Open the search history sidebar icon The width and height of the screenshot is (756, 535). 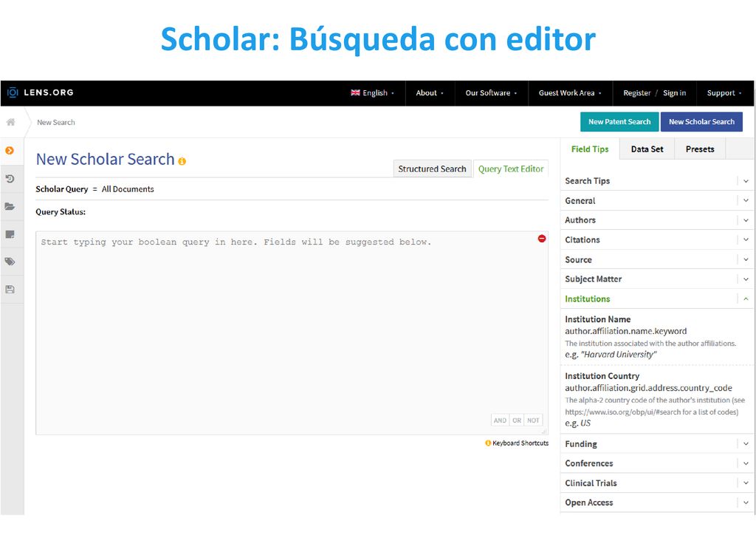(x=10, y=179)
